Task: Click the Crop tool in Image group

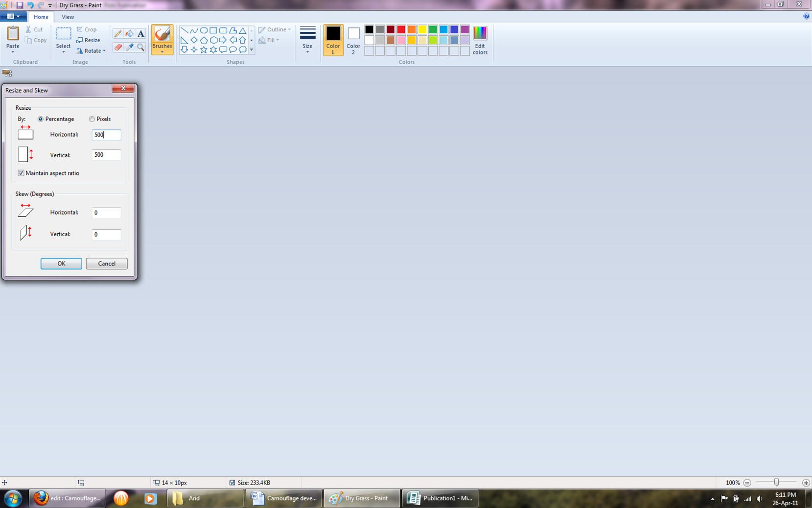Action: (87, 29)
